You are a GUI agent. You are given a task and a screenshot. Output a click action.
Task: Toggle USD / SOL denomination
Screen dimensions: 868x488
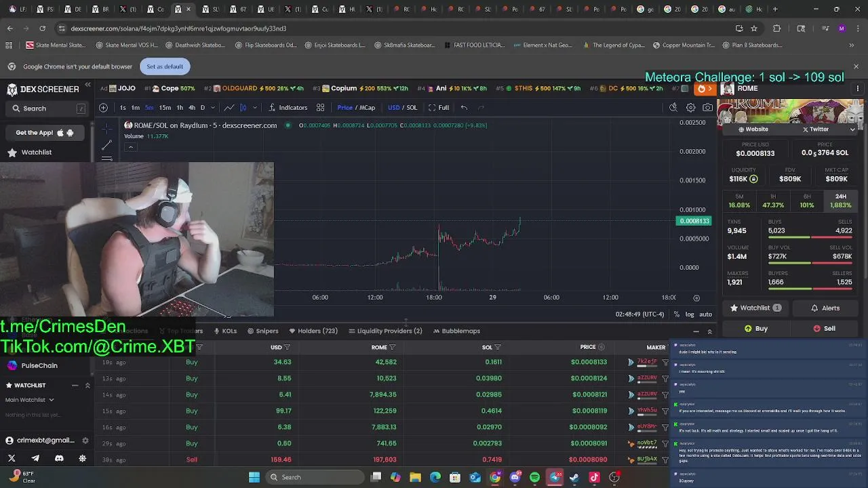tap(402, 107)
